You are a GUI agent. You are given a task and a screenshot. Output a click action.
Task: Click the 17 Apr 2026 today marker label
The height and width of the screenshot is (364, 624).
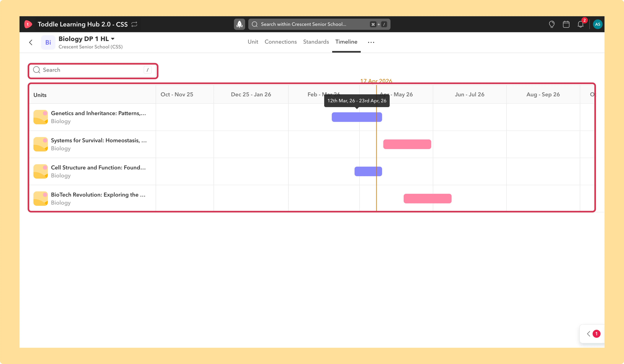[x=376, y=81]
